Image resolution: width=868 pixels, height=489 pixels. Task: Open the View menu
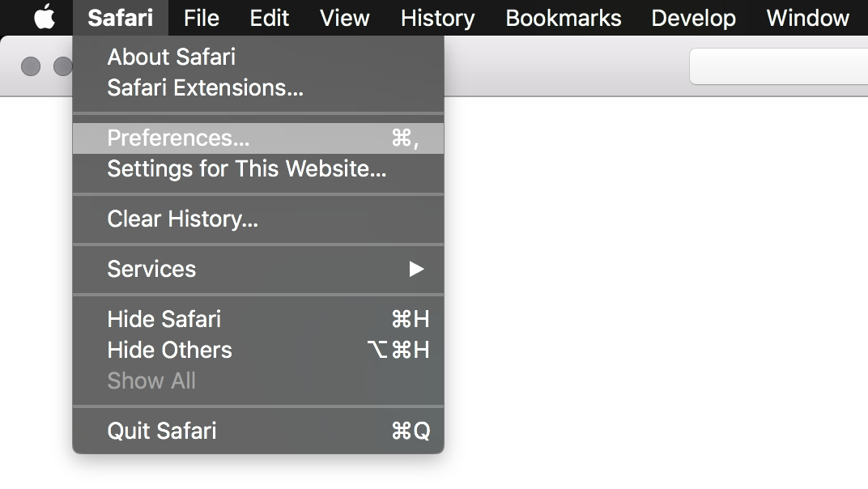coord(344,18)
